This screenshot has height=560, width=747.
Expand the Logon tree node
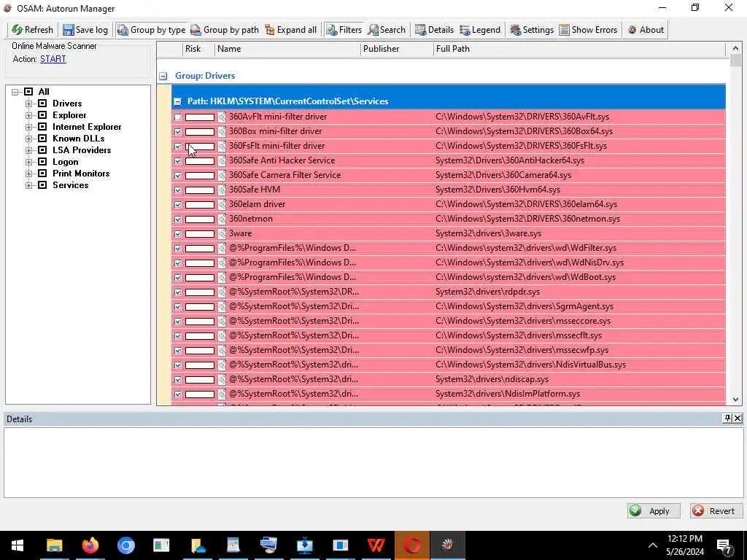(28, 161)
